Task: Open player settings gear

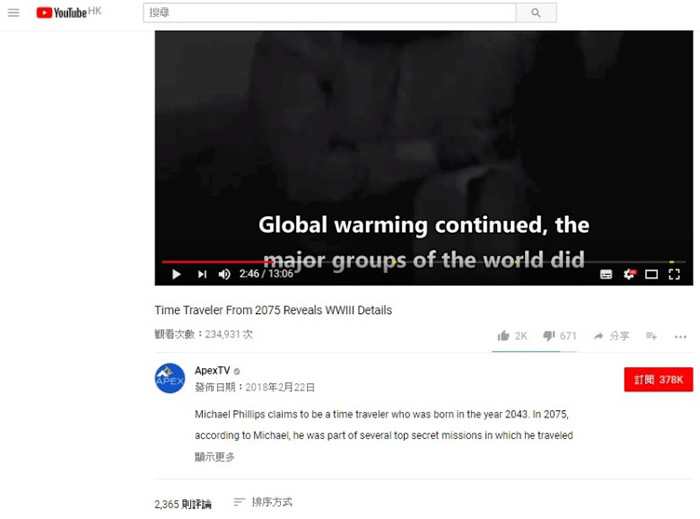Action: (x=629, y=274)
